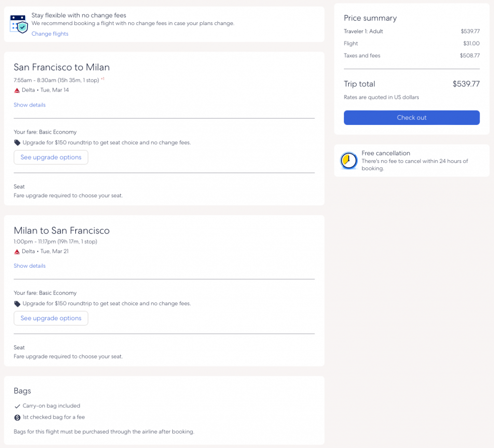
Task: See upgrade options for the outbound flight
Action: [51, 157]
